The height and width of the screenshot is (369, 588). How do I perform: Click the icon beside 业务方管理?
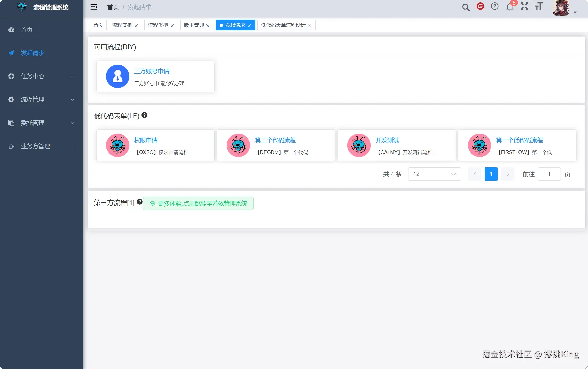(x=11, y=146)
